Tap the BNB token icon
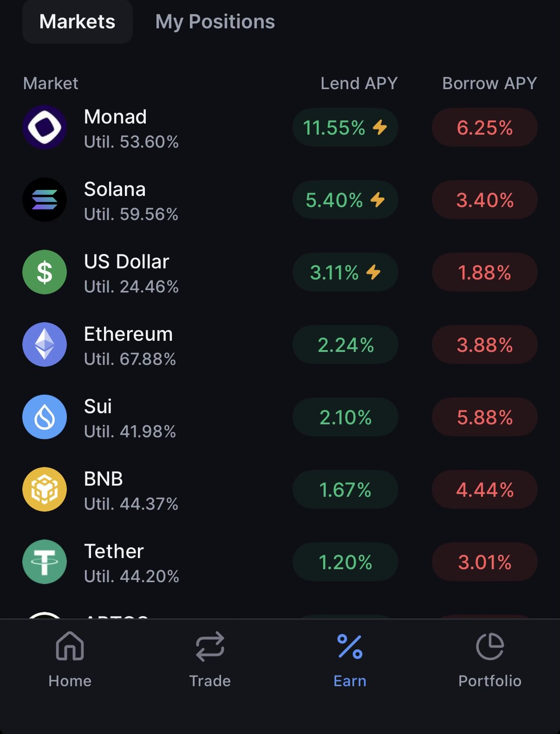Viewport: 560px width, 734px height. (x=45, y=489)
